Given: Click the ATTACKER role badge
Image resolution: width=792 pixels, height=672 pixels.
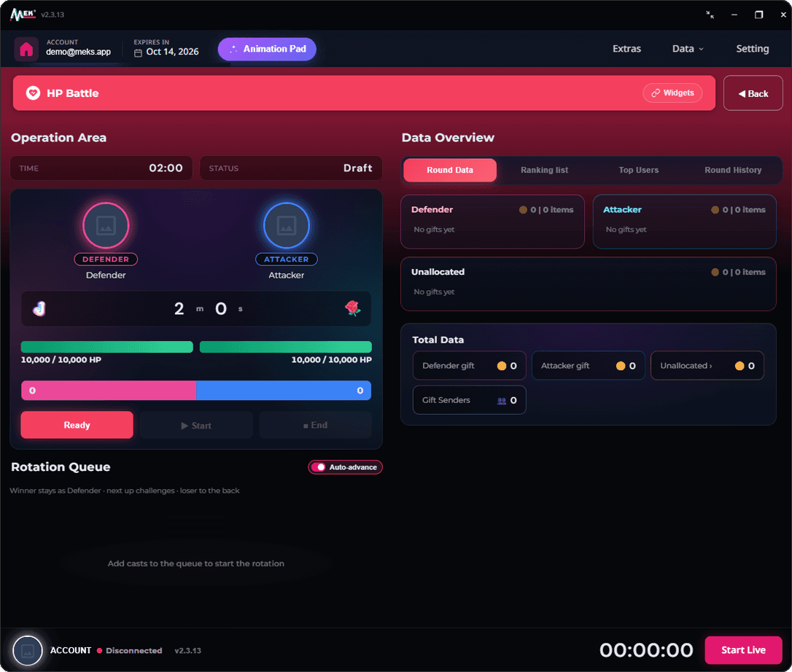Looking at the screenshot, I should (287, 259).
